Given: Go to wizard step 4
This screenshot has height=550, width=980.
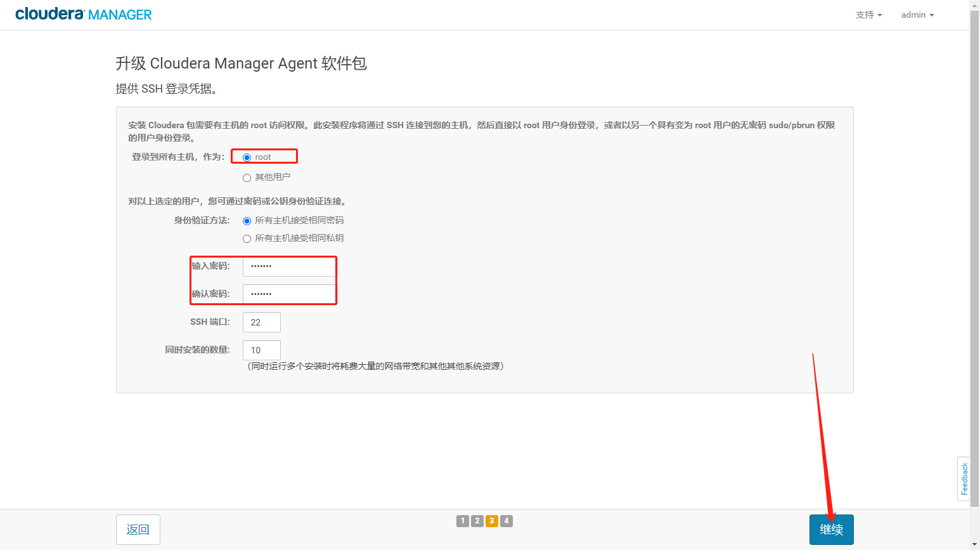Looking at the screenshot, I should pos(506,521).
